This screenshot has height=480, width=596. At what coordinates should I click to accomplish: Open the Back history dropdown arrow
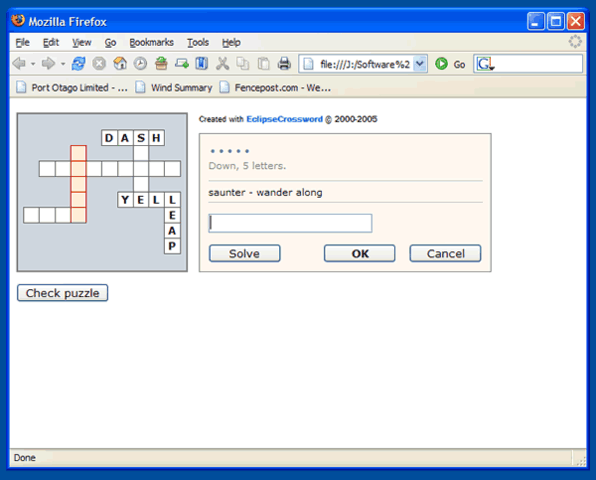pyautogui.click(x=33, y=64)
